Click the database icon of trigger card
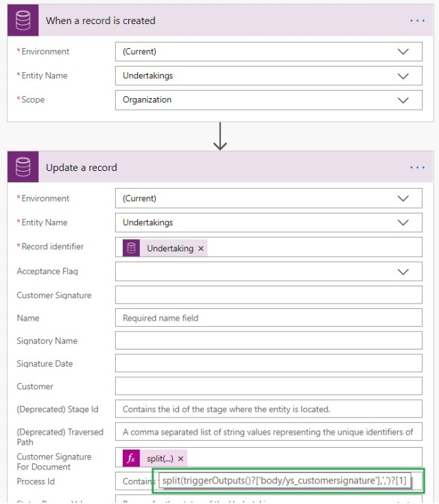This screenshot has width=439, height=504. tap(23, 20)
